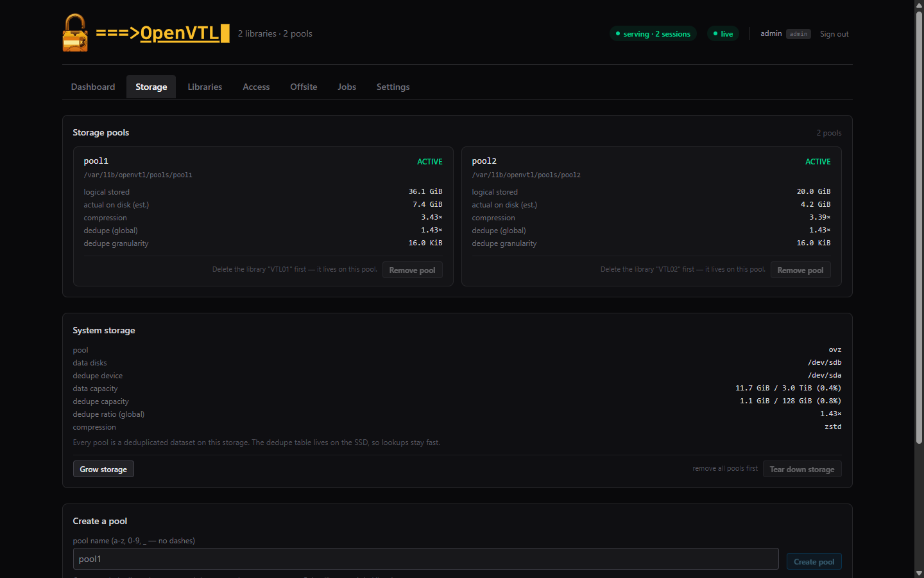Click the 'remove all pools first' note
Viewport: 924px width, 578px height.
point(725,468)
